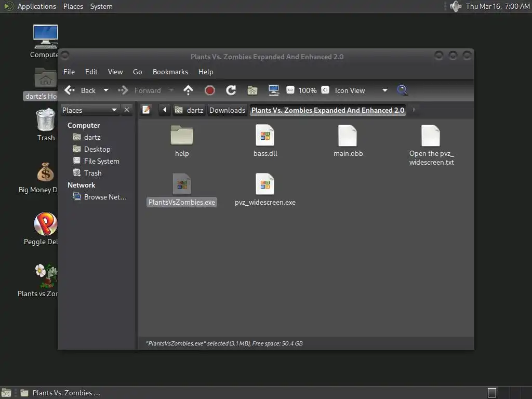532x399 pixels.
Task: Select the main.obb file icon
Action: [348, 135]
